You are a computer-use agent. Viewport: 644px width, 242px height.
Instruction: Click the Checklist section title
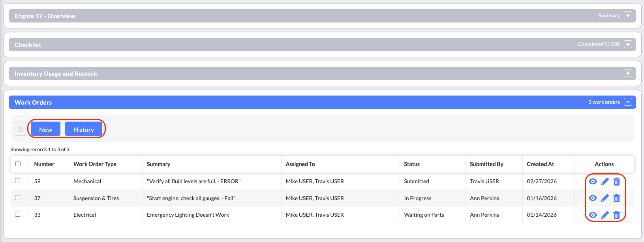click(28, 45)
